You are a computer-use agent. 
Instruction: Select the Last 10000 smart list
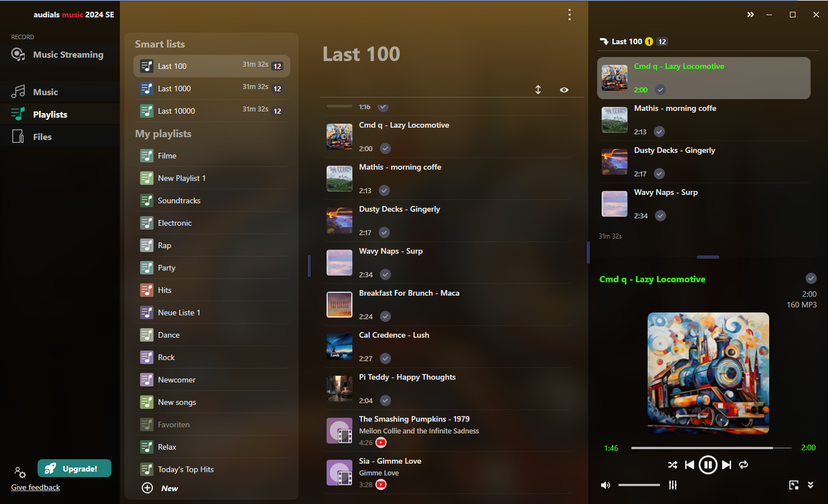click(x=212, y=111)
